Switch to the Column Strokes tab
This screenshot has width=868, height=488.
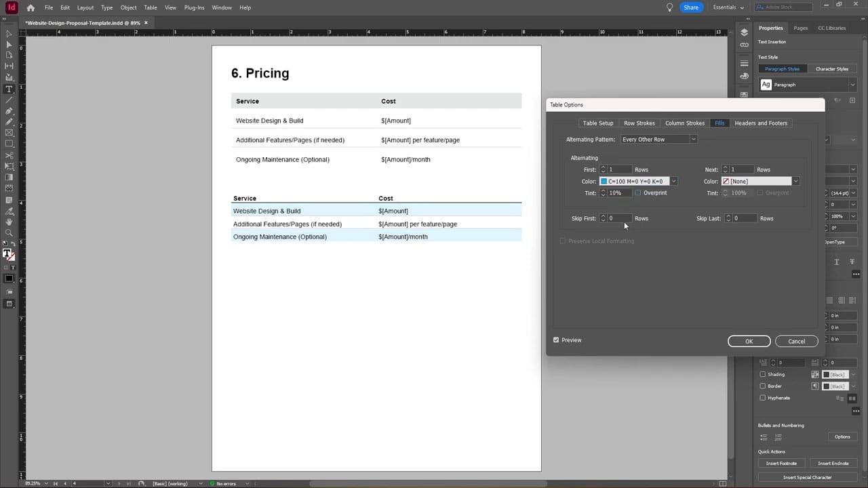(684, 123)
